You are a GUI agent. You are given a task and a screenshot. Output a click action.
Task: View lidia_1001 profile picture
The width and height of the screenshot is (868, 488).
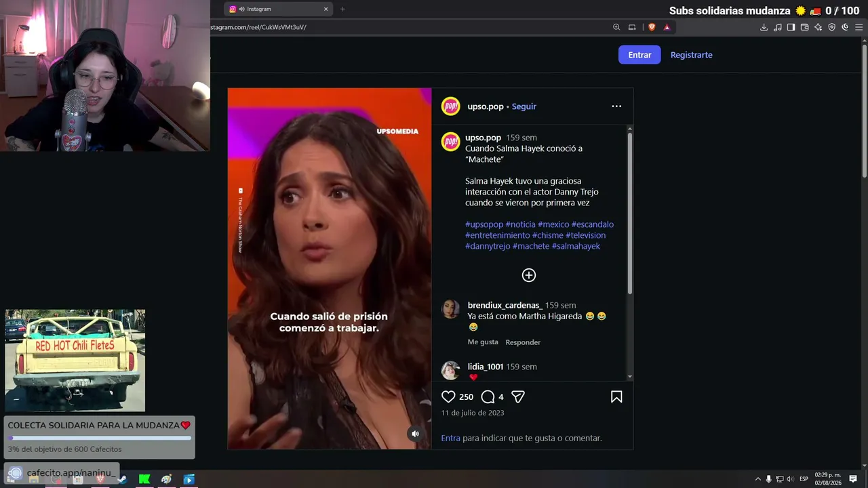coord(451,370)
